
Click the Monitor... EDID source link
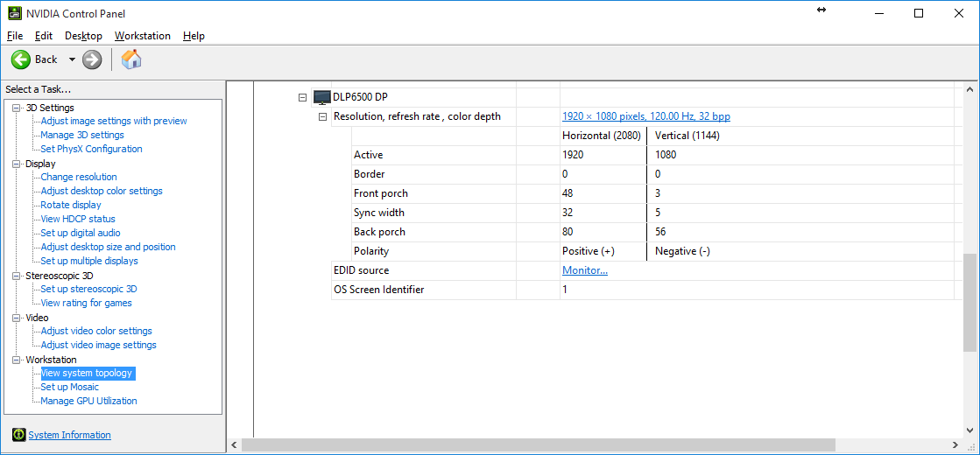(x=584, y=270)
